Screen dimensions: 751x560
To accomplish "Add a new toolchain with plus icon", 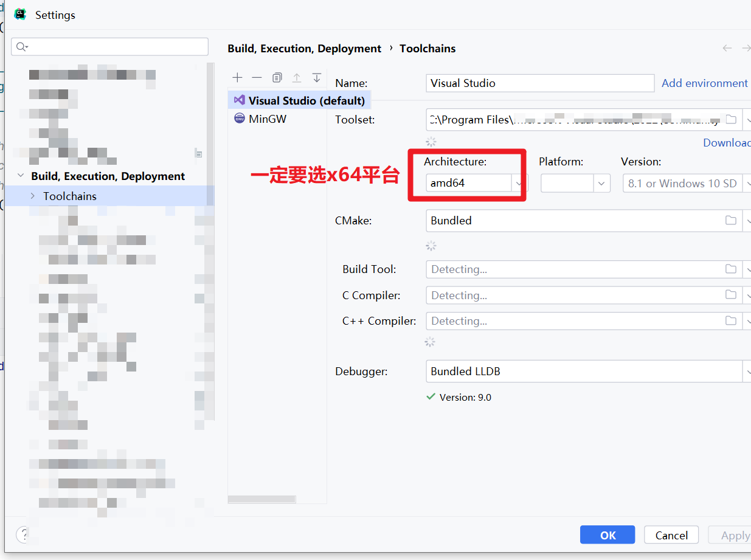I will pos(237,78).
